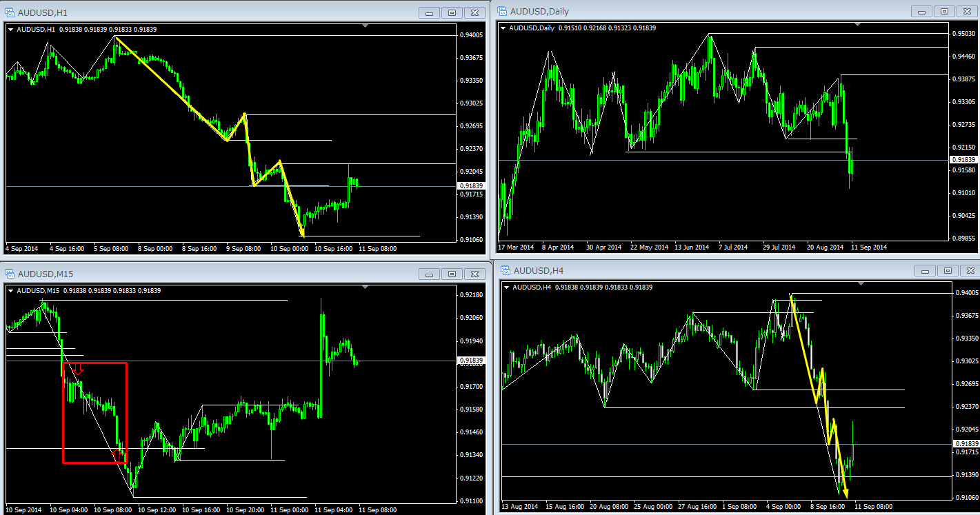980x515 pixels.
Task: Minimize the AUDUSD,H1 chart window
Action: pyautogui.click(x=430, y=13)
